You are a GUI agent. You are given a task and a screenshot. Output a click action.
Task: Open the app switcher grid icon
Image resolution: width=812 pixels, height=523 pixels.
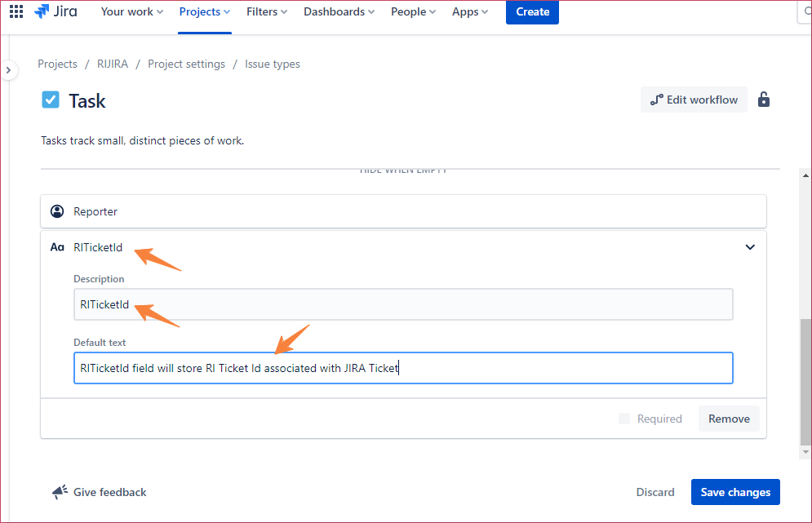pyautogui.click(x=16, y=11)
